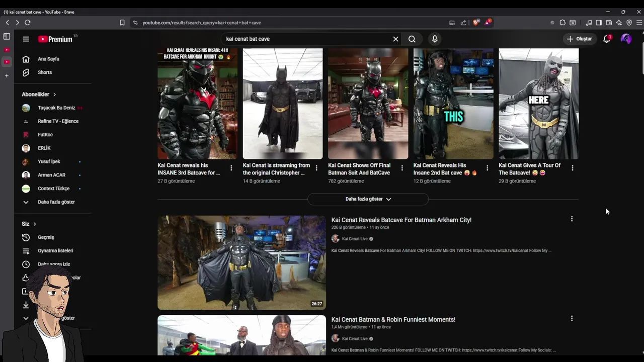Screen dimensions: 644x362
Task: Expand the Abonelikler section arrow
Action: click(54, 95)
